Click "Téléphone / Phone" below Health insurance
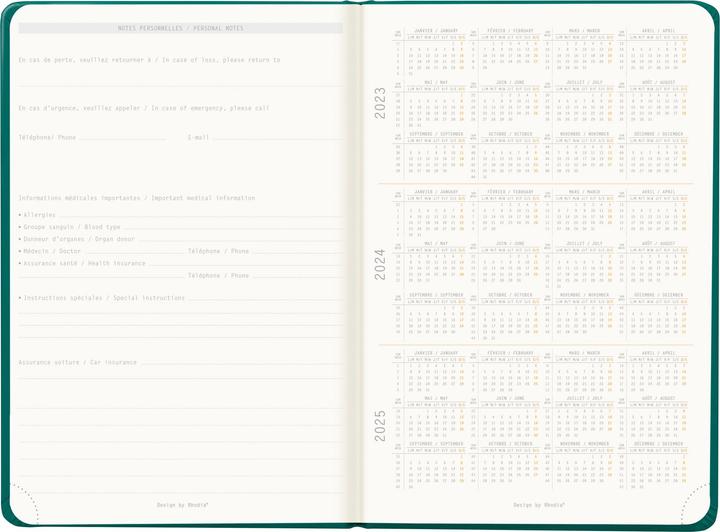720x532 pixels. pos(218,276)
